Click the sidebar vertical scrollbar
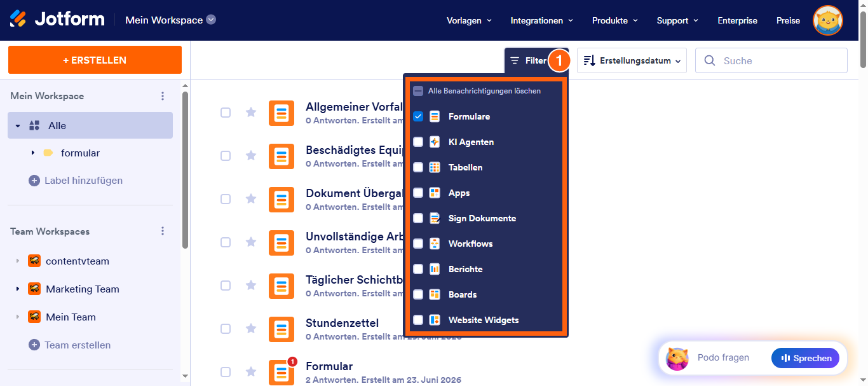 click(185, 169)
